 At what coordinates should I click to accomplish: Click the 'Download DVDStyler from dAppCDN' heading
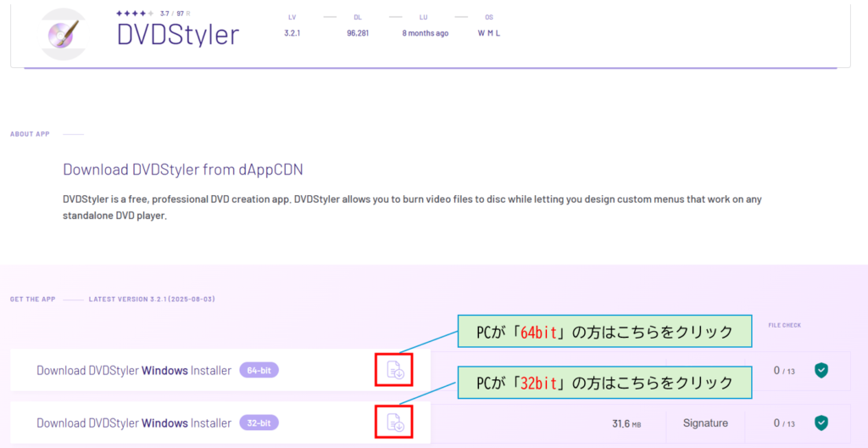pyautogui.click(x=182, y=170)
